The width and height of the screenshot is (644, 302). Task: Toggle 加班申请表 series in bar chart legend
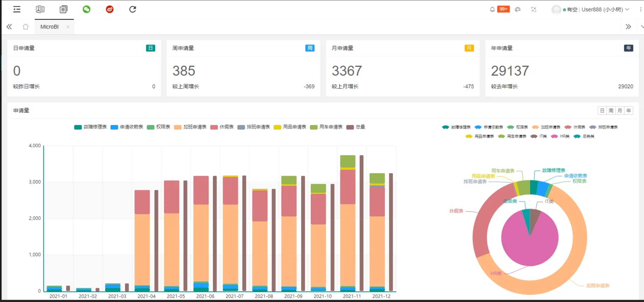[190, 127]
